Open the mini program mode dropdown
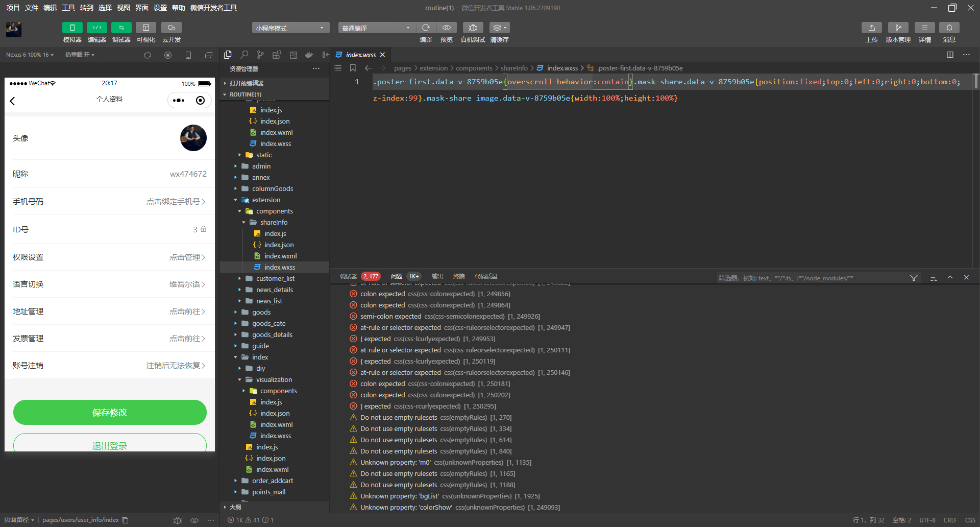 click(290, 28)
